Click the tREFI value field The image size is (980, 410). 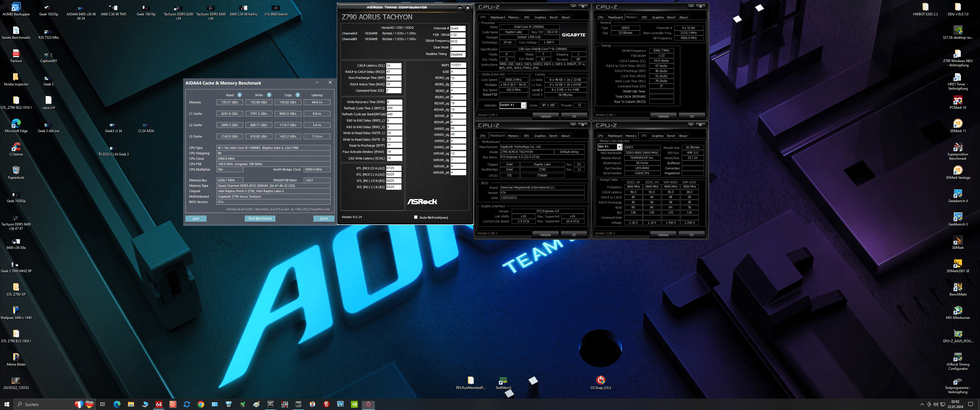pyautogui.click(x=458, y=65)
